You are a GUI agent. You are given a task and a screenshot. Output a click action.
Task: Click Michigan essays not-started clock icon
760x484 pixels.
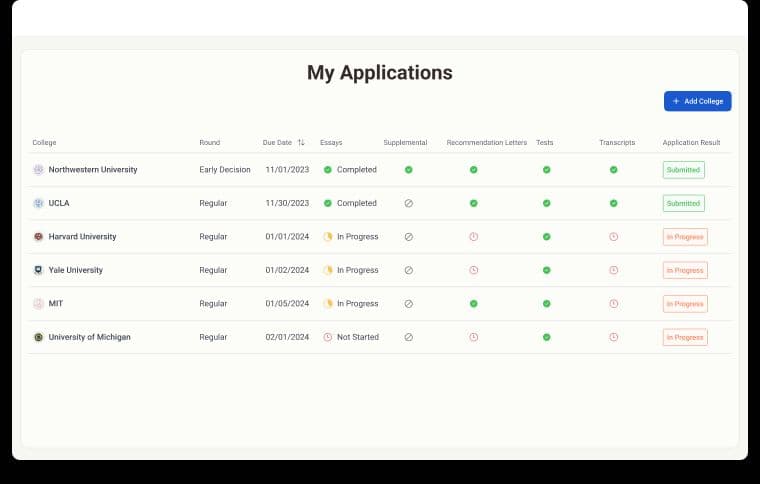pyautogui.click(x=328, y=337)
